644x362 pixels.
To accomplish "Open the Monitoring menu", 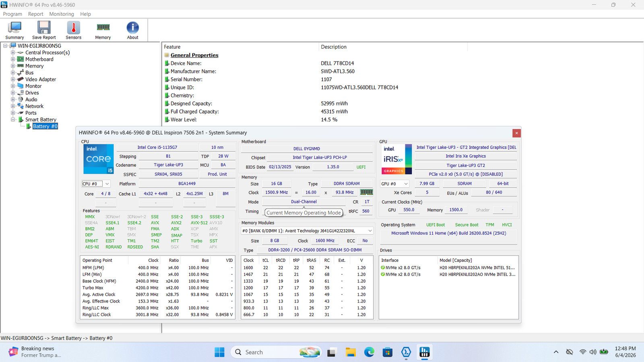I will [x=62, y=14].
